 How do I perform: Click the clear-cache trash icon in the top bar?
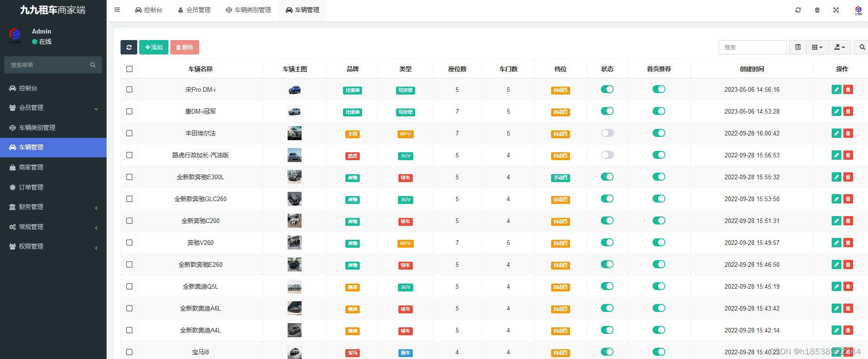click(x=817, y=10)
